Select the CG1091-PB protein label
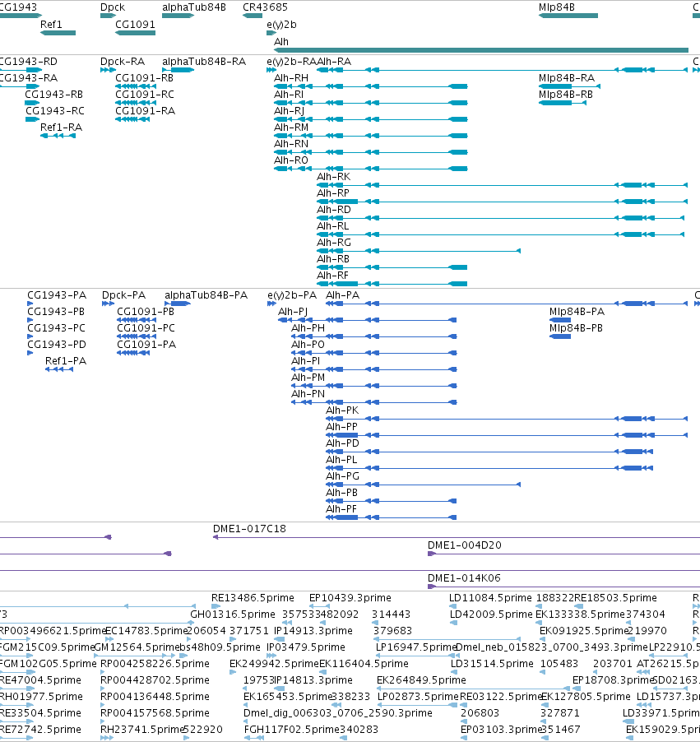The width and height of the screenshot is (700, 742). pos(146,312)
